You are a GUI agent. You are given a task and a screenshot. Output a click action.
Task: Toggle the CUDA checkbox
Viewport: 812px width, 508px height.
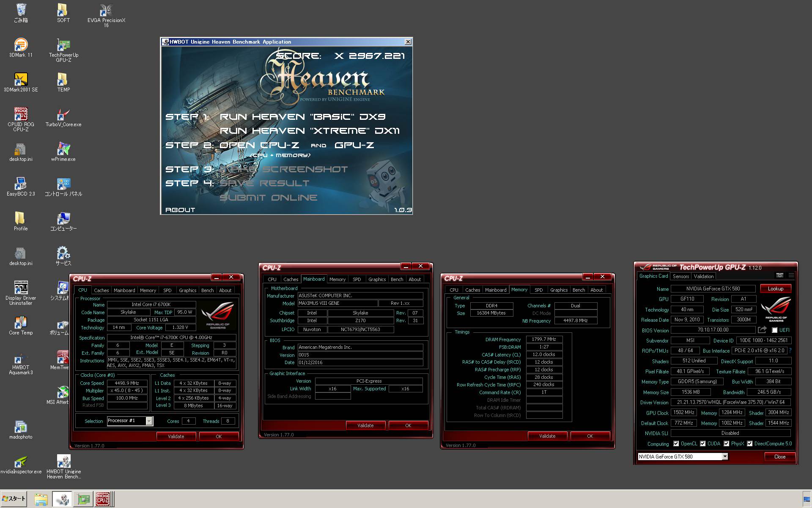tap(703, 444)
